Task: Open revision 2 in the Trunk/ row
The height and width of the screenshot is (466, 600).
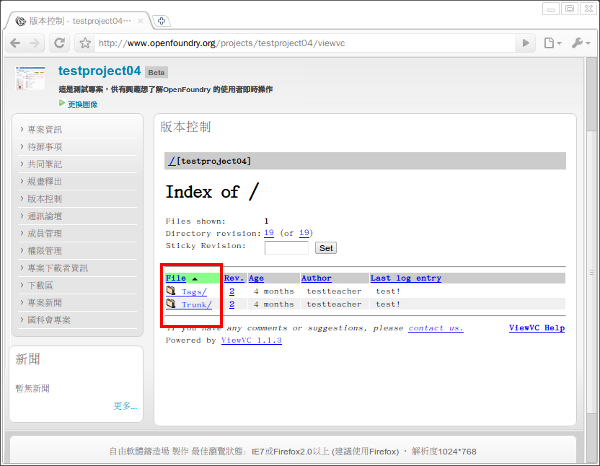Action: (x=232, y=305)
